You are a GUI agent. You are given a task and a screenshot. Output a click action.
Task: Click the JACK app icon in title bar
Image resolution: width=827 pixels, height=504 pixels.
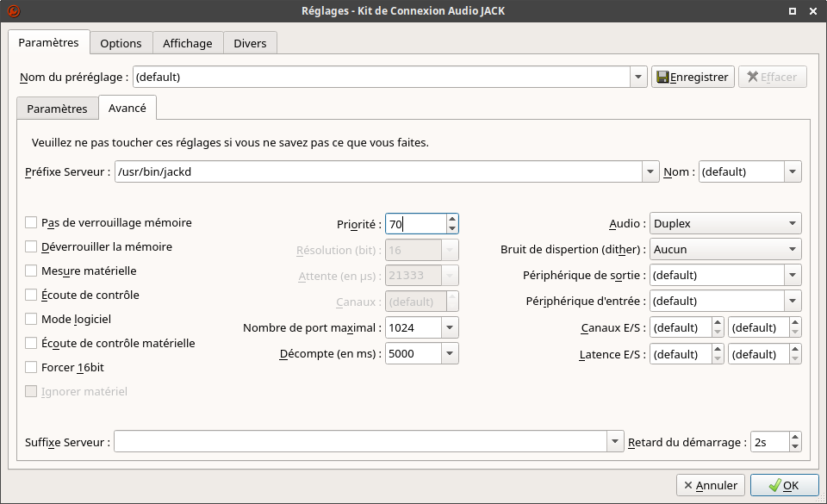pos(12,11)
